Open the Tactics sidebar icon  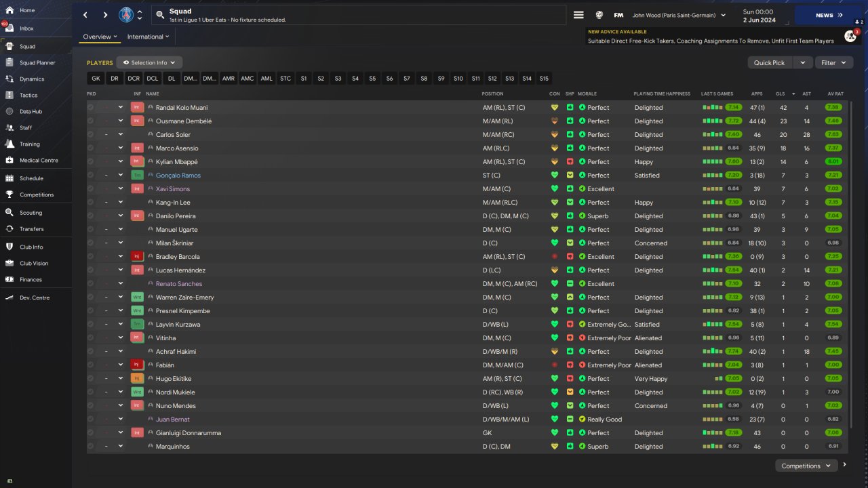[x=9, y=95]
